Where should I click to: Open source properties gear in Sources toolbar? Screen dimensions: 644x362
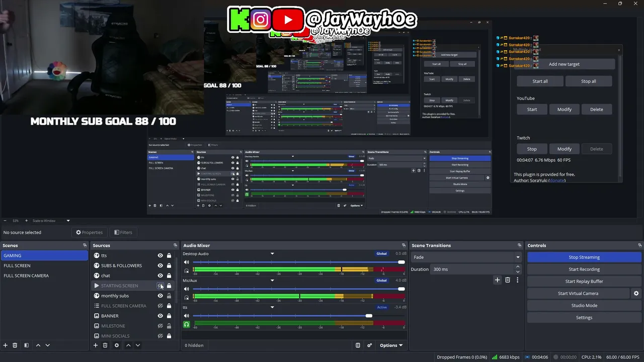tap(117, 345)
